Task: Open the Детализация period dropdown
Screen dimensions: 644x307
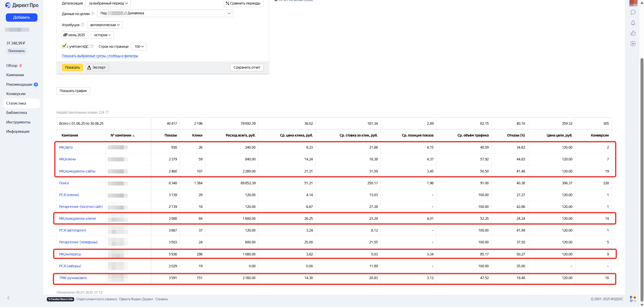Action: click(108, 3)
